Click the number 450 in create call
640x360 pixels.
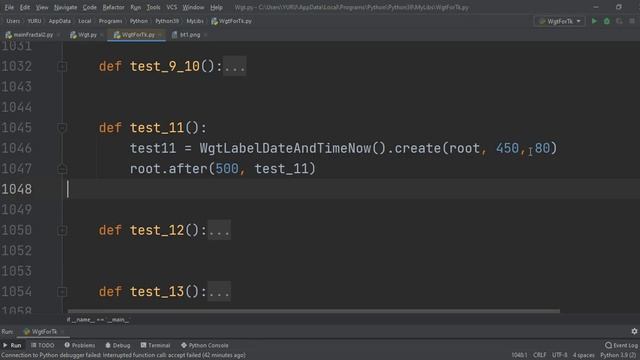click(507, 148)
